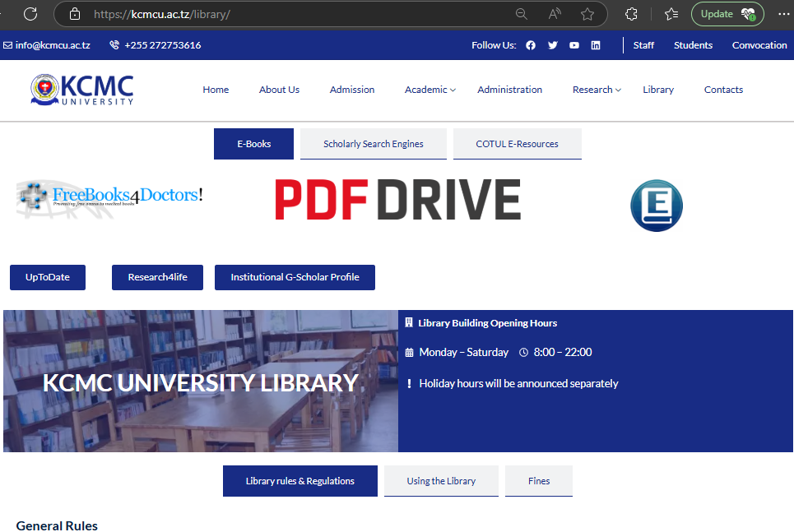Open the PDF Drive logo link
The height and width of the screenshot is (532, 794).
pos(397,200)
